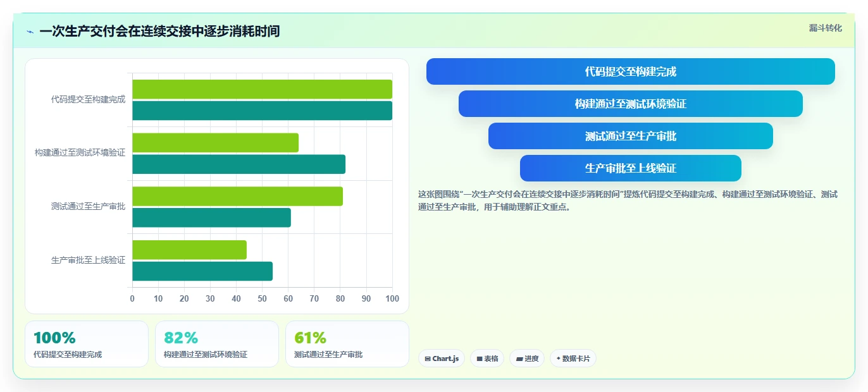
Task: Click the x-axis tick label 20
Action: [184, 298]
